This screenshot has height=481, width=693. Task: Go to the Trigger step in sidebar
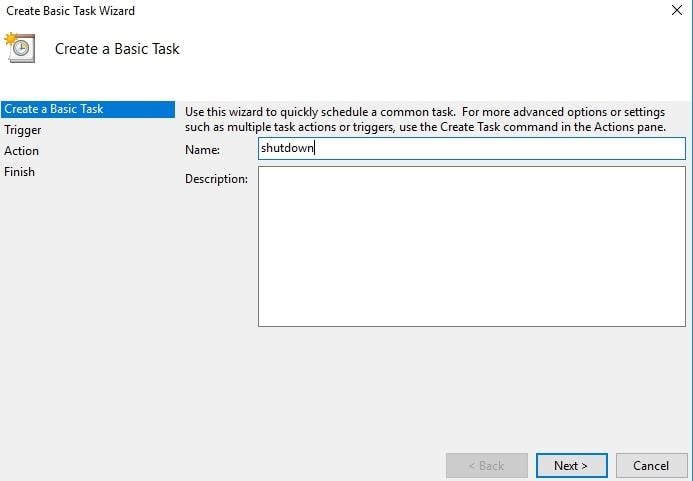coord(23,130)
